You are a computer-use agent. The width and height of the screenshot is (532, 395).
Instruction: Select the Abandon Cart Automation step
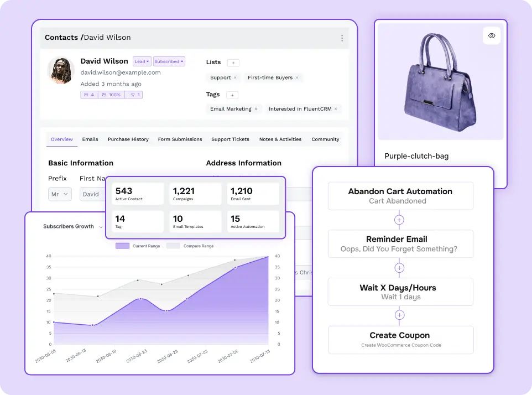[400, 196]
